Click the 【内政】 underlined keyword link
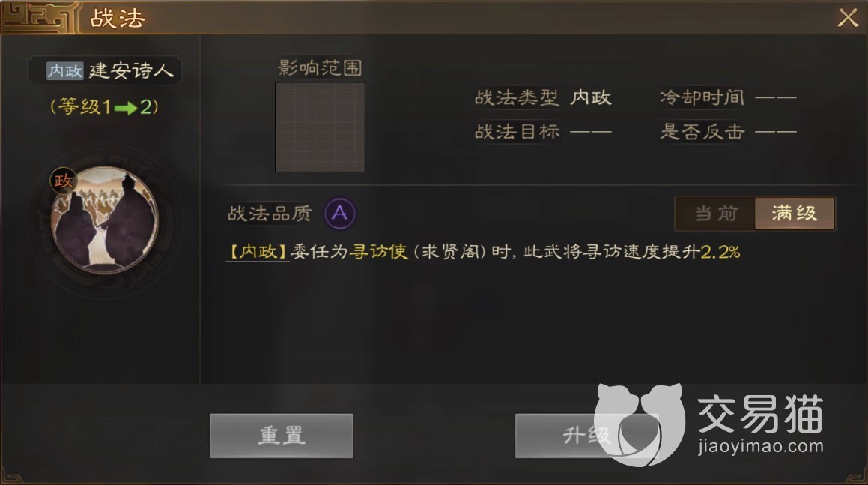This screenshot has width=868, height=485. pos(258,252)
